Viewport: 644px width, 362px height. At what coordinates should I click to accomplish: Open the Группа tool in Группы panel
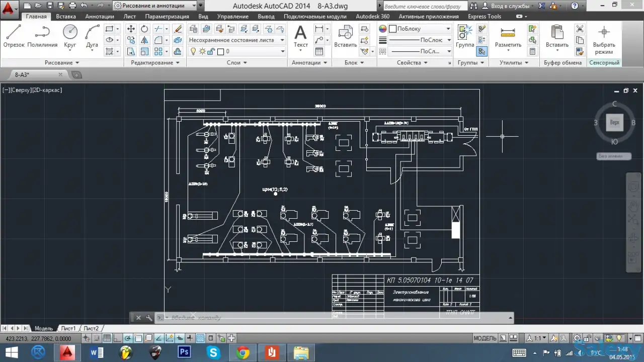pyautogui.click(x=464, y=36)
